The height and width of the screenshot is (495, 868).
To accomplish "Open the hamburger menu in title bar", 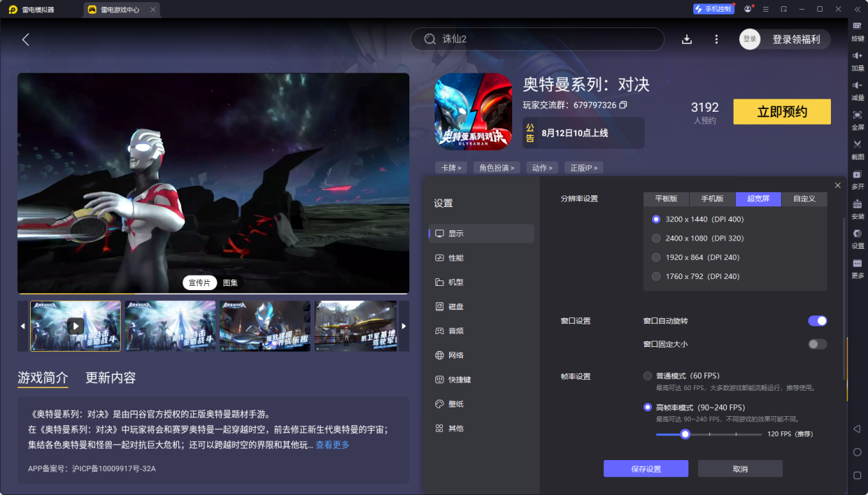I will 765,9.
